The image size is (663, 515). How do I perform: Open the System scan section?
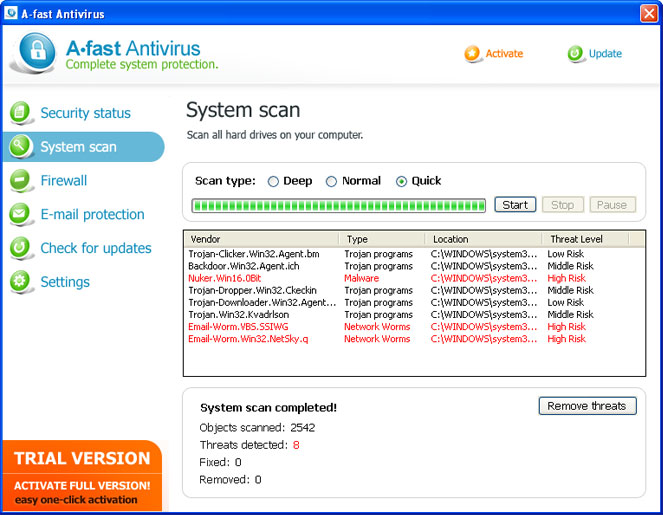(84, 147)
